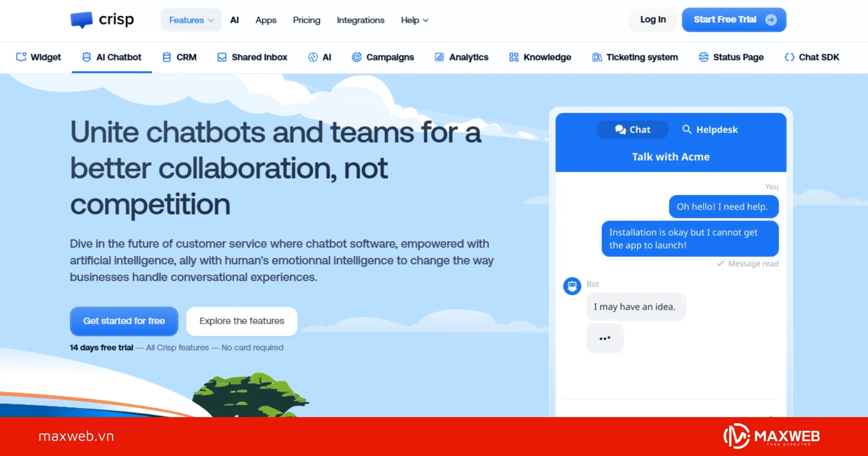Select the AI Chatbot icon
This screenshot has height=456, width=868.
(86, 57)
